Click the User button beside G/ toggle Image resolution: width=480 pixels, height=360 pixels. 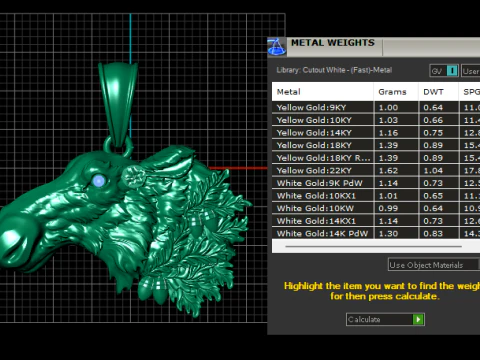click(x=471, y=71)
